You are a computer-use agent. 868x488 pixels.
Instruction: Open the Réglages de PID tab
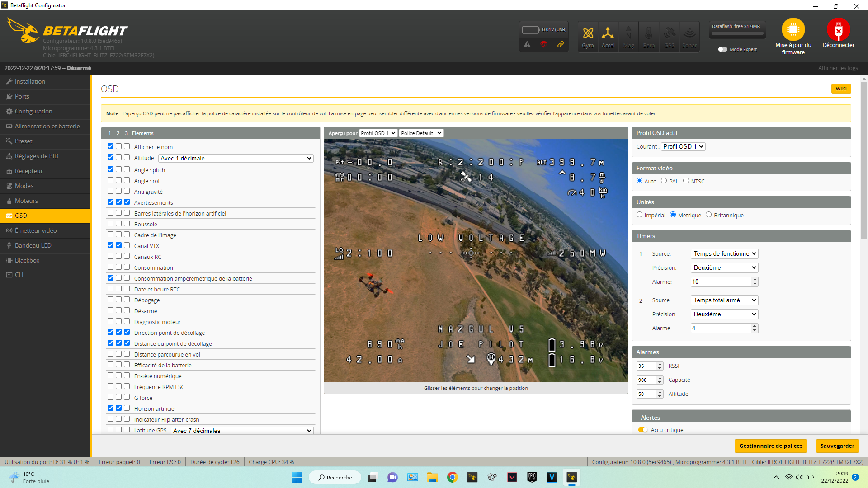pos(36,156)
